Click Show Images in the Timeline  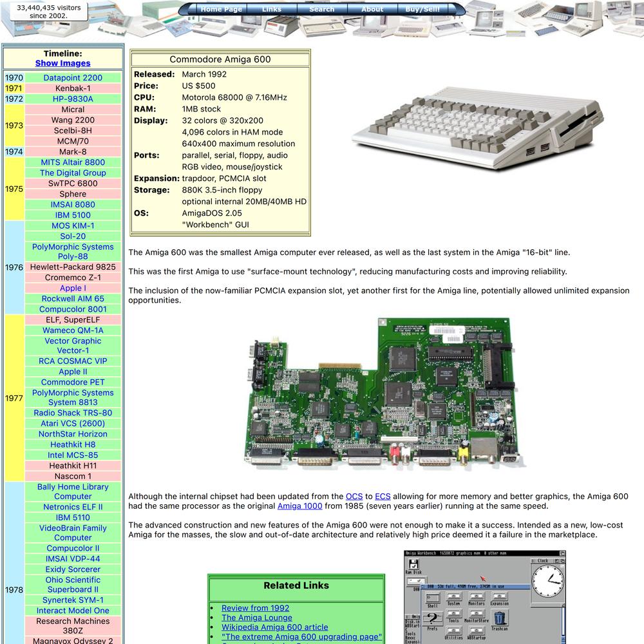(x=63, y=63)
